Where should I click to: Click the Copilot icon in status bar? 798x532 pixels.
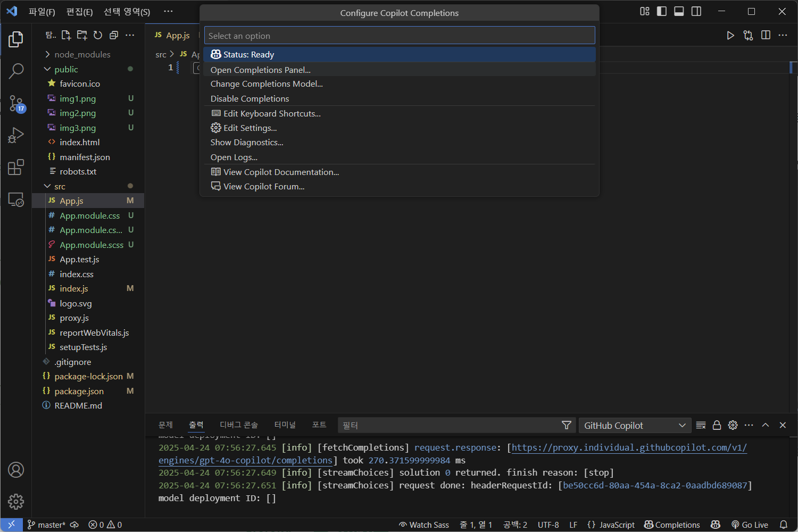[716, 525]
